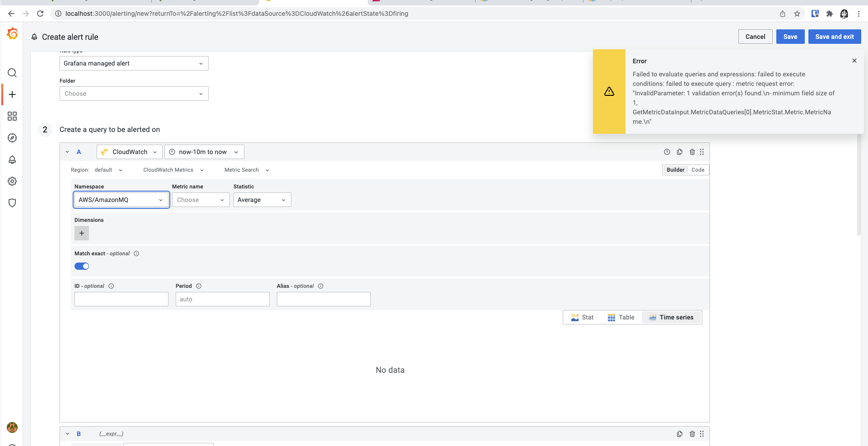
Task: Dismiss the error notification
Action: 854,60
